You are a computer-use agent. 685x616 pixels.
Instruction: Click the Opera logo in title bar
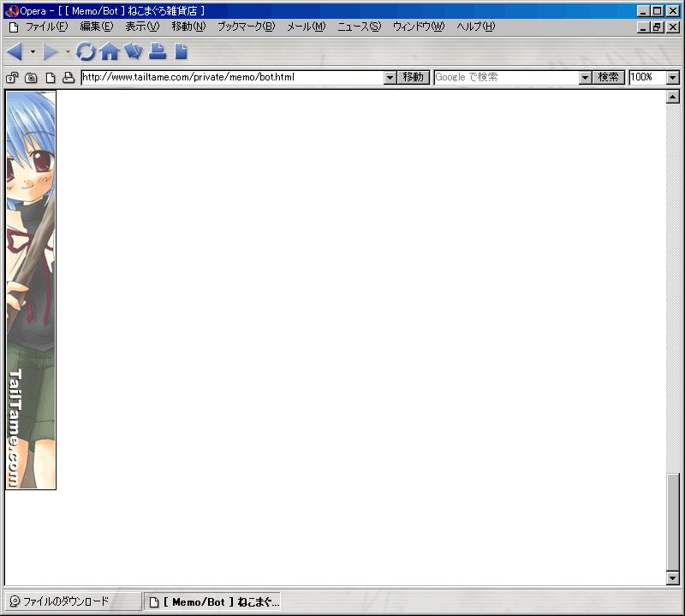point(12,11)
